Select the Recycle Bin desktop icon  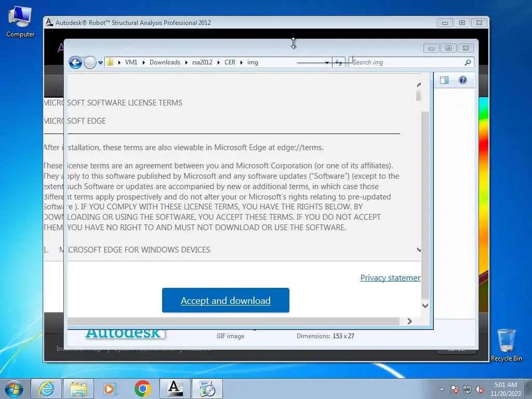click(506, 345)
